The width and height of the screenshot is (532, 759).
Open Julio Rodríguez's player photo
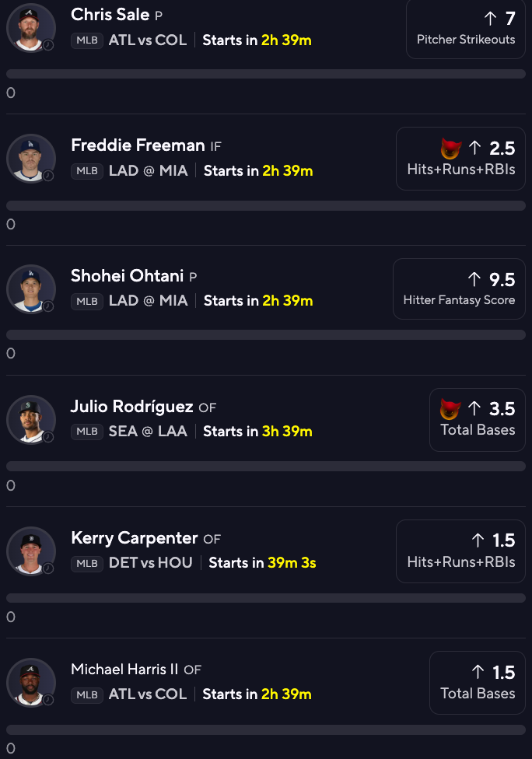30,419
